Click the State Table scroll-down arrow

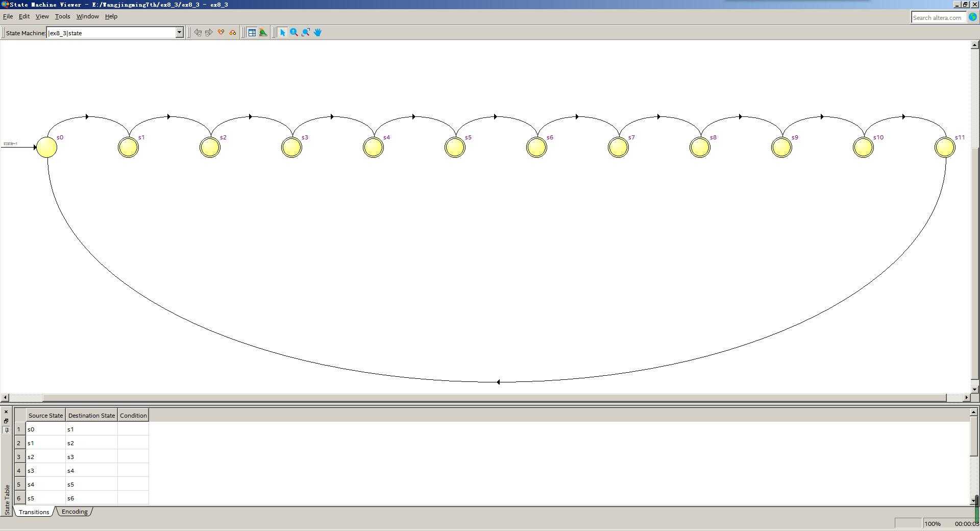[x=973, y=500]
